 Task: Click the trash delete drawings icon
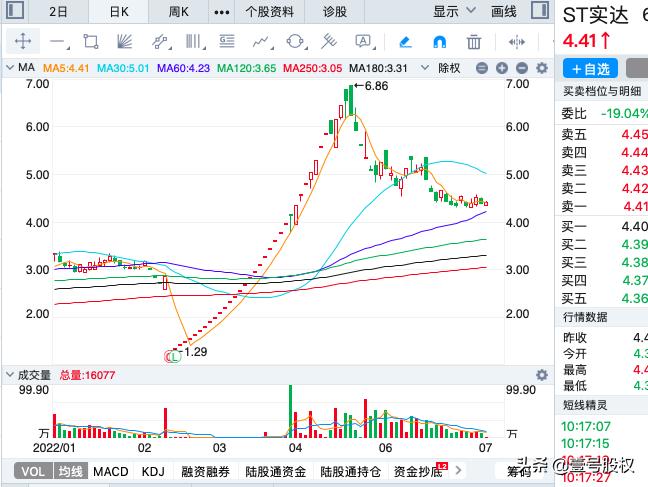tap(474, 42)
